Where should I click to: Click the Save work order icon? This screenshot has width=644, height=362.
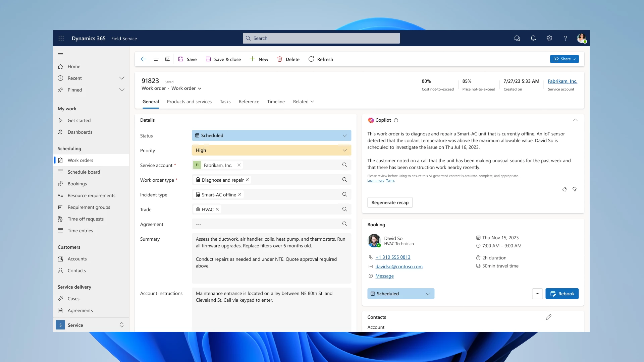click(x=180, y=59)
